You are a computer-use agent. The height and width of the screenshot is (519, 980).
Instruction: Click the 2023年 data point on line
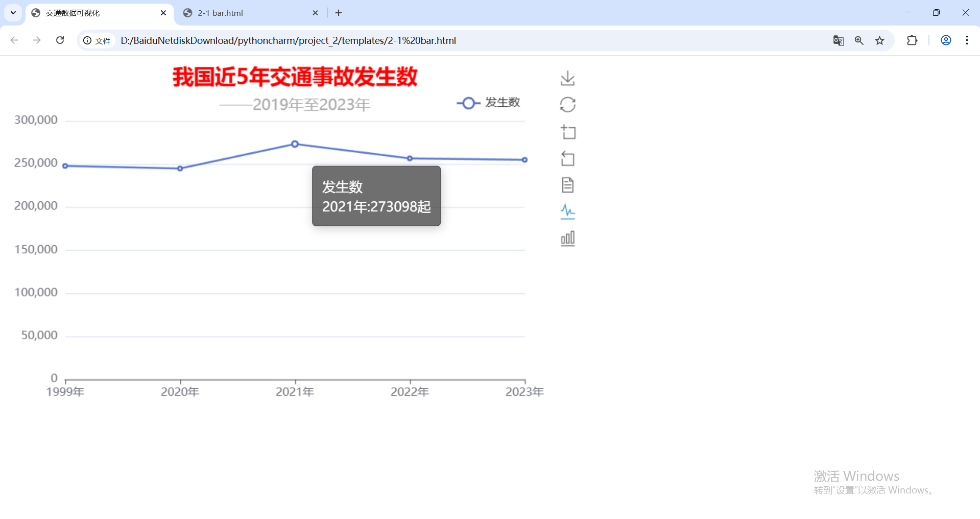[524, 160]
